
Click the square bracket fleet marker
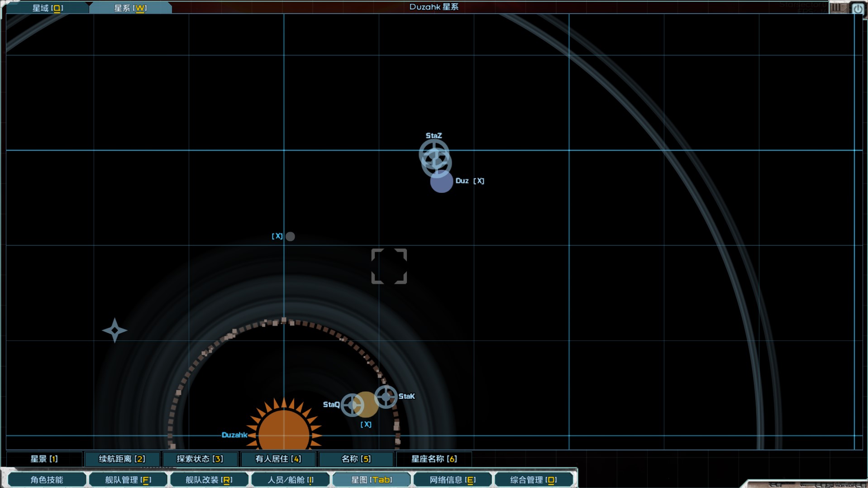[x=389, y=266]
